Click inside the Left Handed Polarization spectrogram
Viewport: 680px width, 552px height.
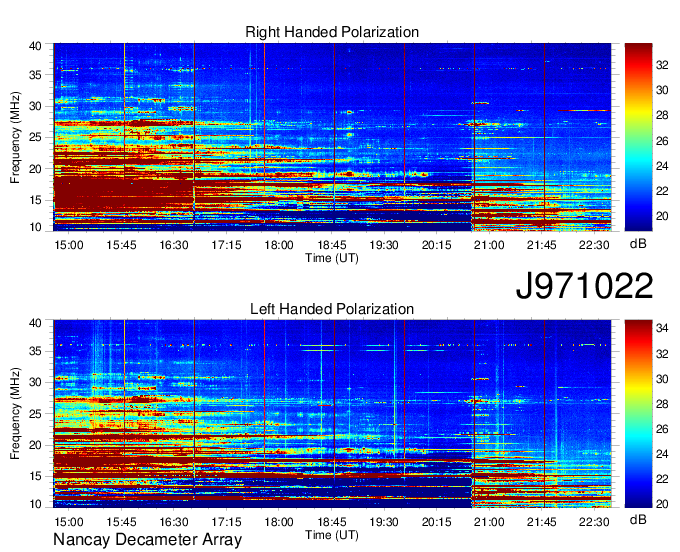(332, 414)
